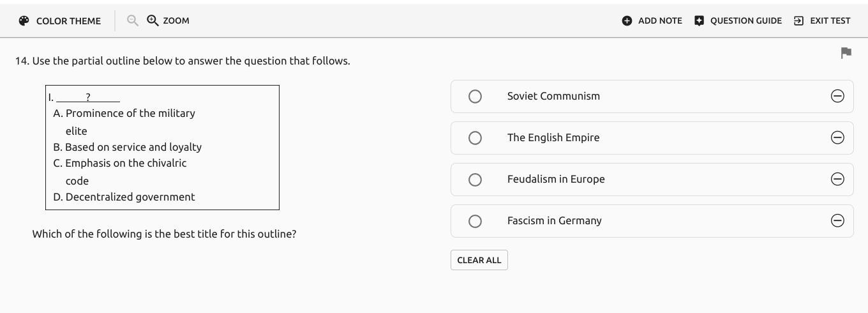Cross out Feudalism in Europe option
The image size is (868, 313).
pos(837,179)
